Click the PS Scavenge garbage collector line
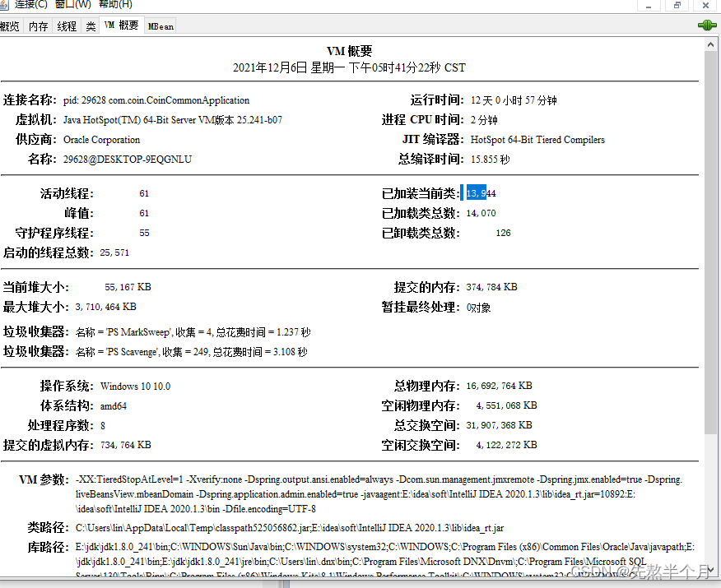This screenshot has height=588, width=721. click(191, 352)
